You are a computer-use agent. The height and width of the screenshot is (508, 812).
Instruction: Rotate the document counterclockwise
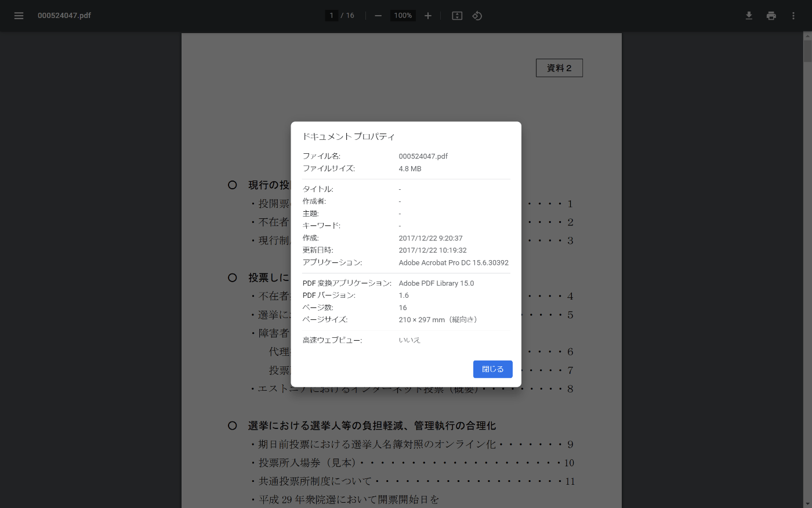point(477,16)
